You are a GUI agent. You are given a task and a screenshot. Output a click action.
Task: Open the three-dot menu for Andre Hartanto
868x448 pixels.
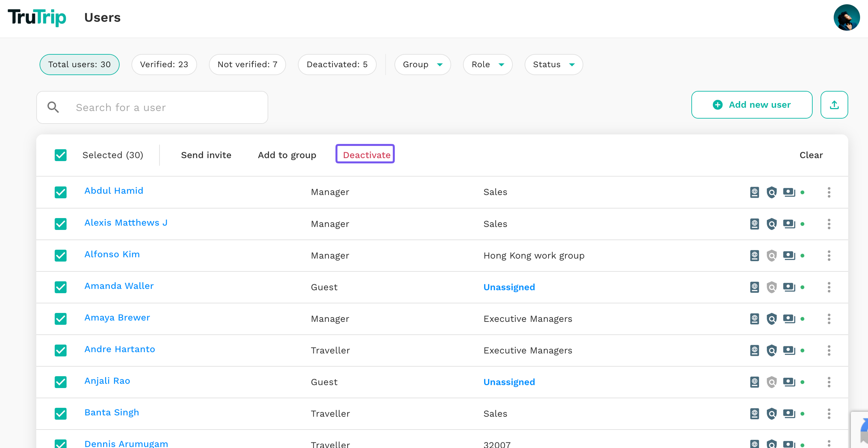tap(829, 350)
